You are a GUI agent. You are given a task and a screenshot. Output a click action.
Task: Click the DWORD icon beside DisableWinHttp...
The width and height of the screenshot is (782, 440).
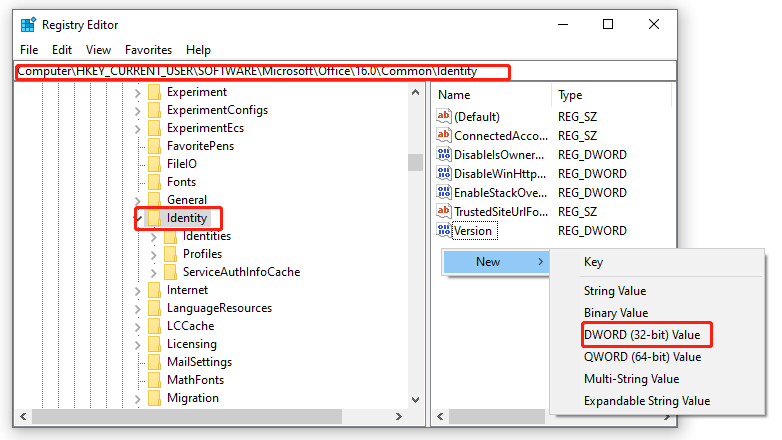pyautogui.click(x=443, y=173)
